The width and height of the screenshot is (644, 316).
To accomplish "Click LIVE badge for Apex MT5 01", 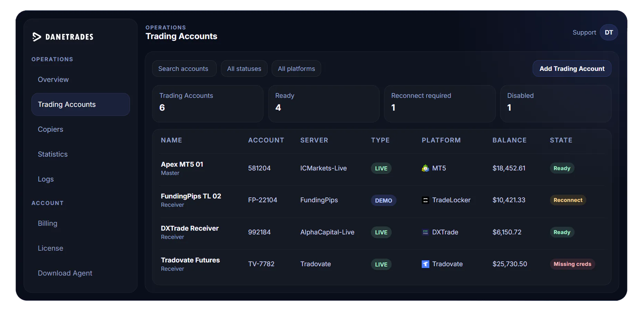I will tap(381, 168).
